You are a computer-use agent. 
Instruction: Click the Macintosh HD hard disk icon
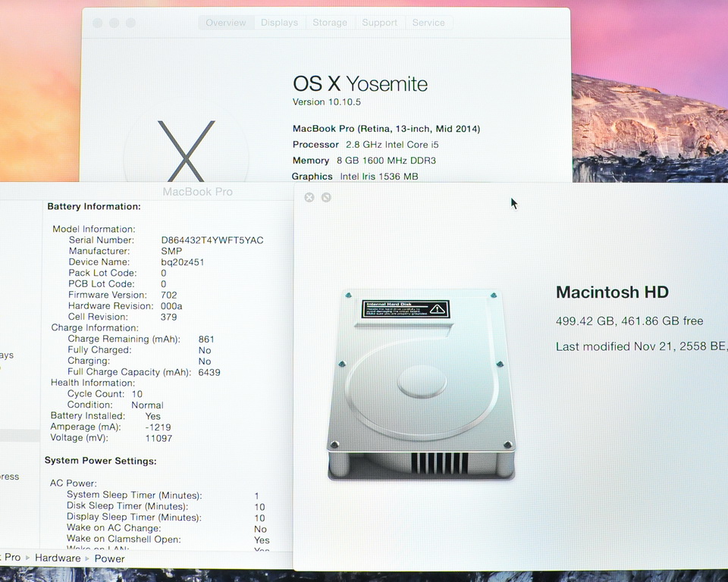[x=422, y=385]
